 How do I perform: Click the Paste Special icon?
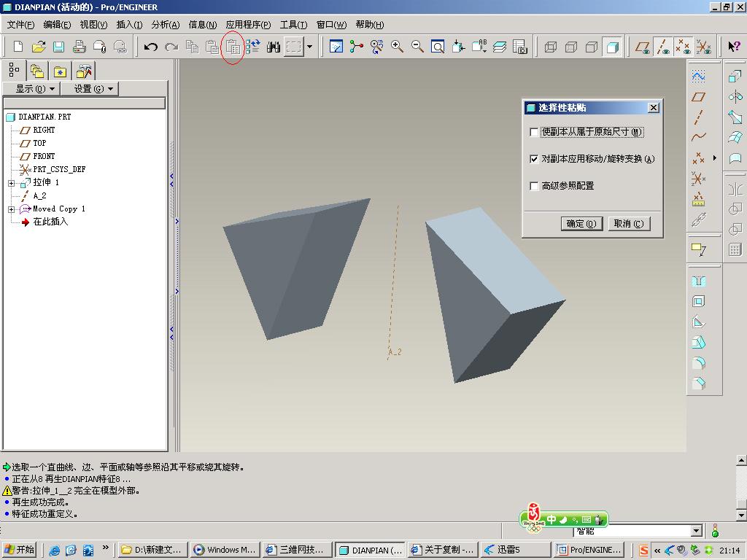[233, 47]
